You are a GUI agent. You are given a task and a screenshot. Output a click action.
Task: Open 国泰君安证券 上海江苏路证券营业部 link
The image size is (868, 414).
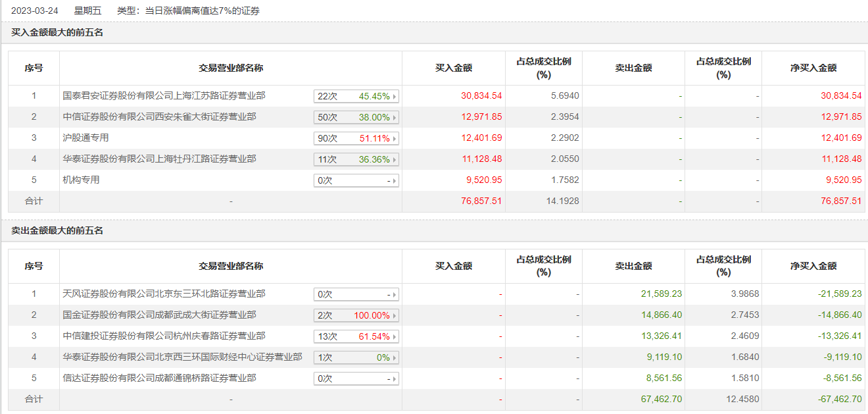(164, 96)
